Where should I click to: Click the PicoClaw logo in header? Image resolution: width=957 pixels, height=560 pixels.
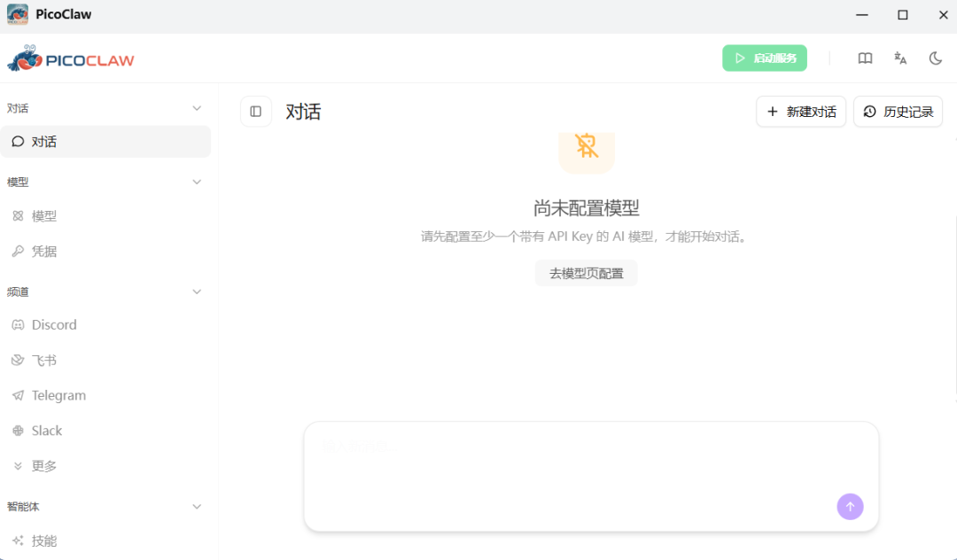coord(70,58)
